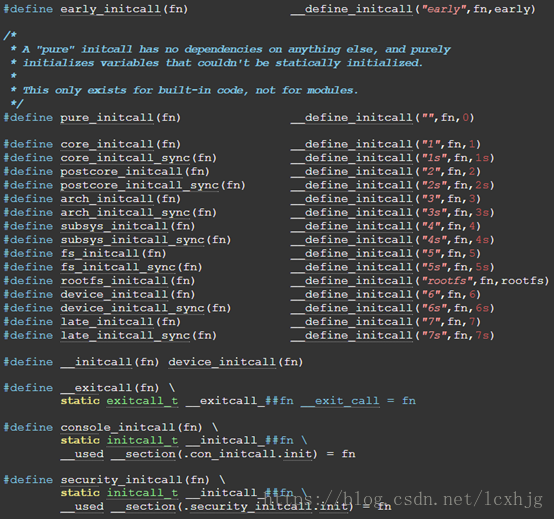The image size is (554, 519).
Task: Click the subsys_initcall(fn) macro name
Action: [x=114, y=226]
